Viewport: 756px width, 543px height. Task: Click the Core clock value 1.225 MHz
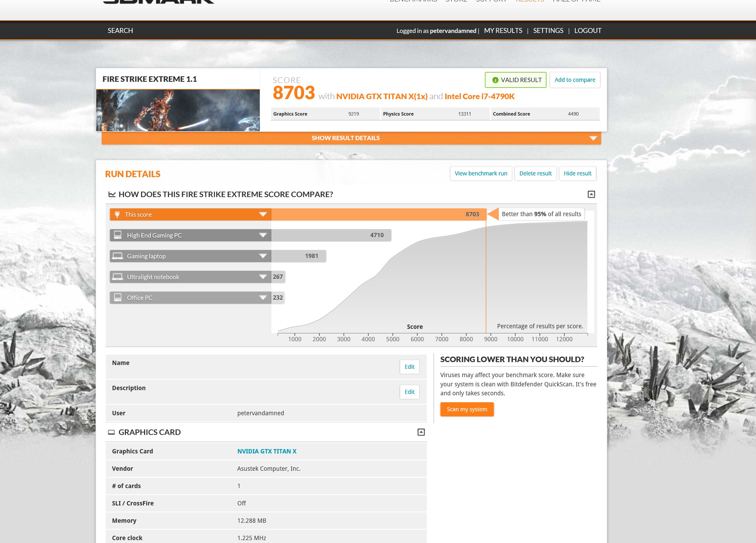coord(252,538)
